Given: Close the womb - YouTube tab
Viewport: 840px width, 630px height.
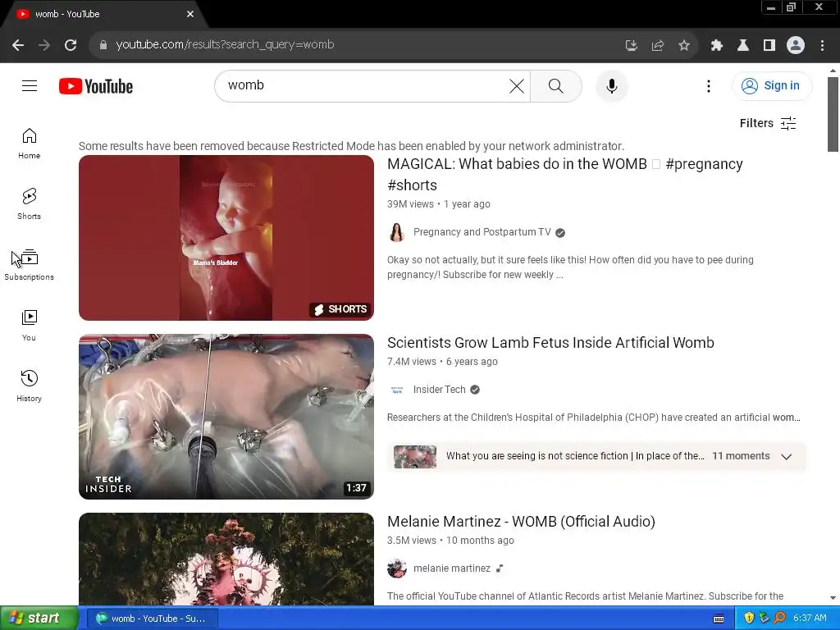Looking at the screenshot, I should (x=190, y=14).
